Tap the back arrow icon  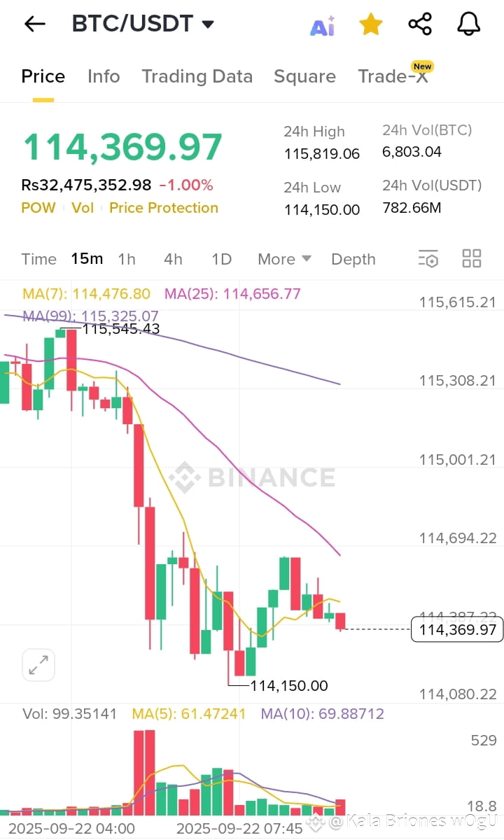(34, 24)
